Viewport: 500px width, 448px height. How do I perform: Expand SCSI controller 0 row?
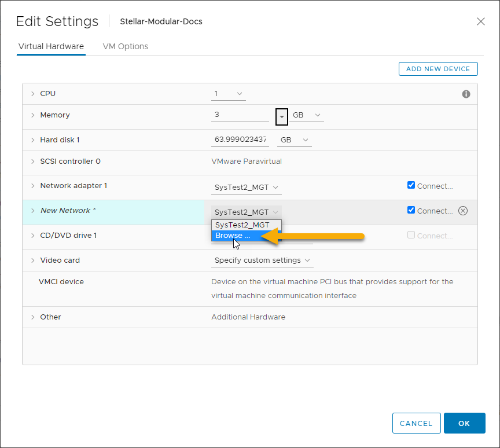[x=33, y=161]
